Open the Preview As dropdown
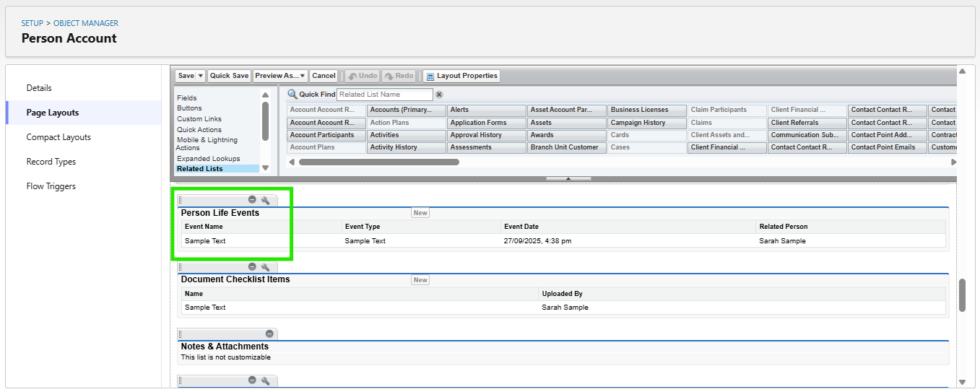Screen dimensions: 980x392 click(280, 76)
